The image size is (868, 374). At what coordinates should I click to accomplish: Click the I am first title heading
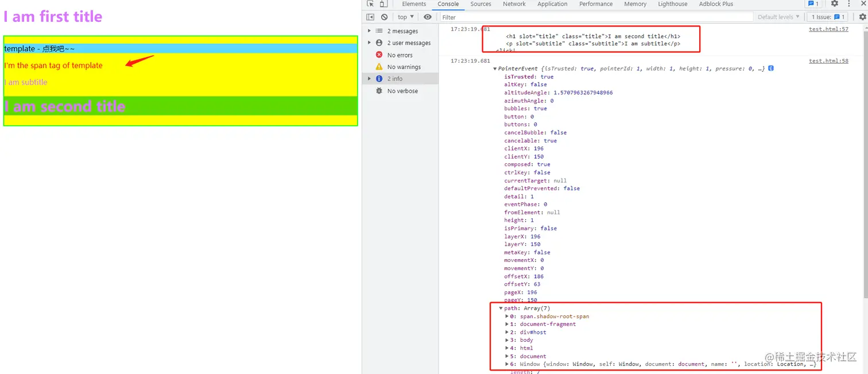pos(53,17)
